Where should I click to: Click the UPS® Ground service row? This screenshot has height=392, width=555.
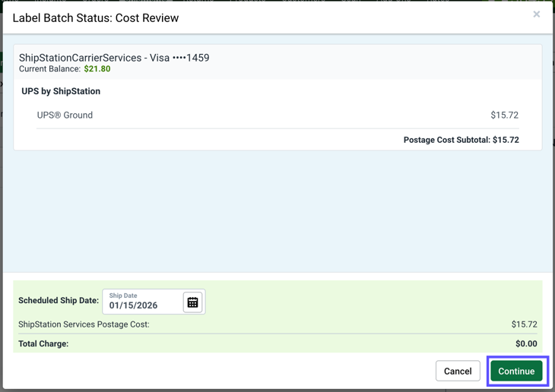pos(277,115)
